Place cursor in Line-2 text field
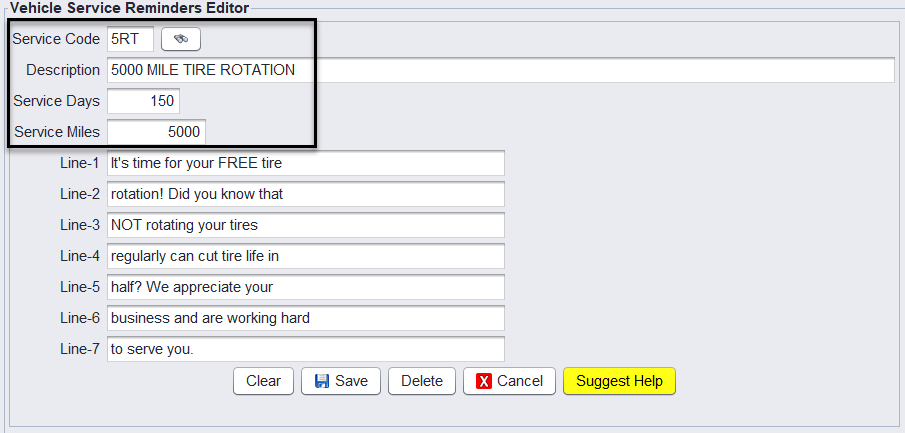This screenshot has height=433, width=905. tap(305, 194)
